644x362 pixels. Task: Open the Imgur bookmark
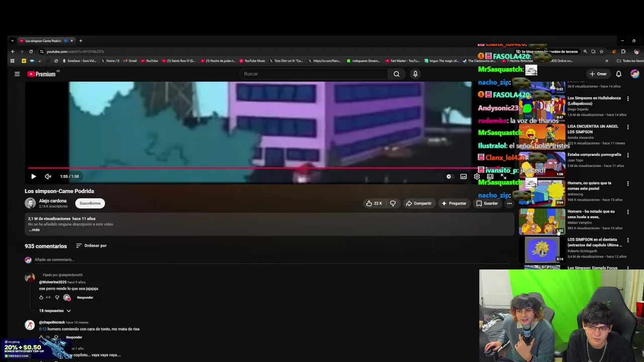coord(442,61)
